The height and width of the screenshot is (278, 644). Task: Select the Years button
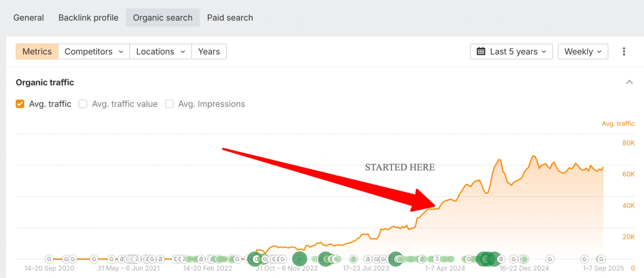coord(209,52)
